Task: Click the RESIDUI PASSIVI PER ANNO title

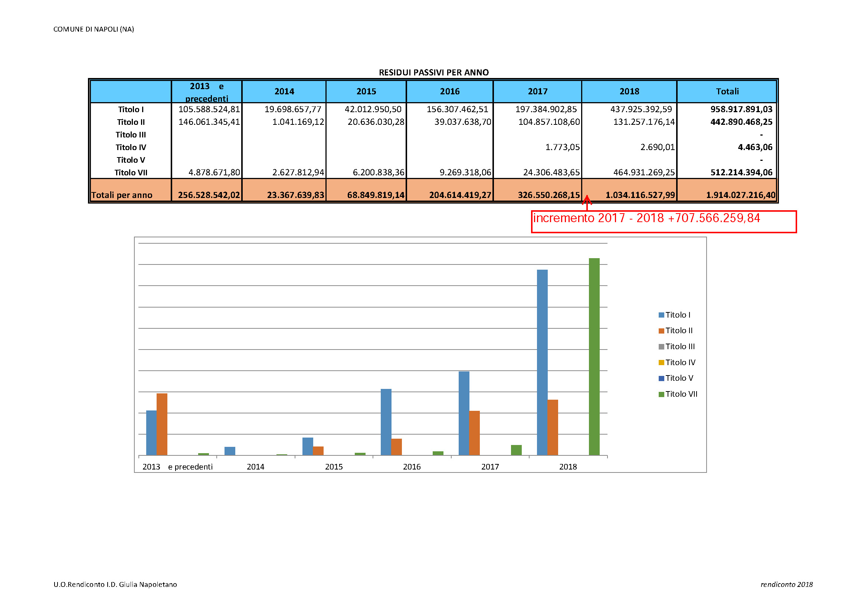Action: coord(433,72)
